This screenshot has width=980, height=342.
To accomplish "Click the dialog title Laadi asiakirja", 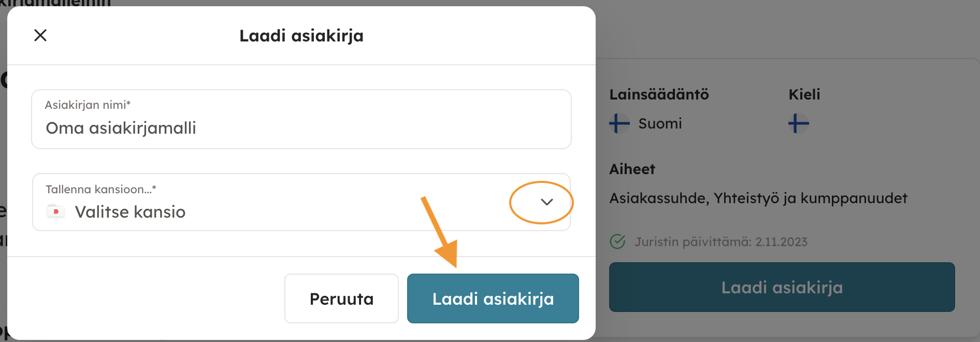I will [301, 36].
